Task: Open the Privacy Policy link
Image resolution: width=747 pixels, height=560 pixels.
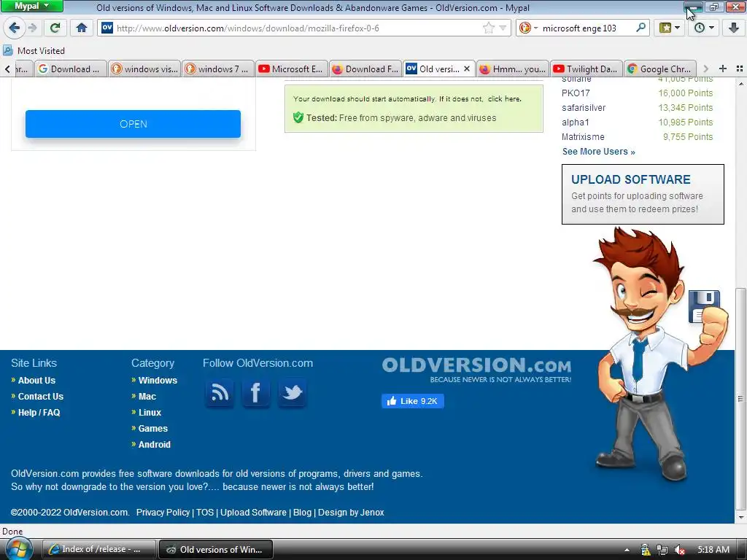Action: (x=163, y=513)
